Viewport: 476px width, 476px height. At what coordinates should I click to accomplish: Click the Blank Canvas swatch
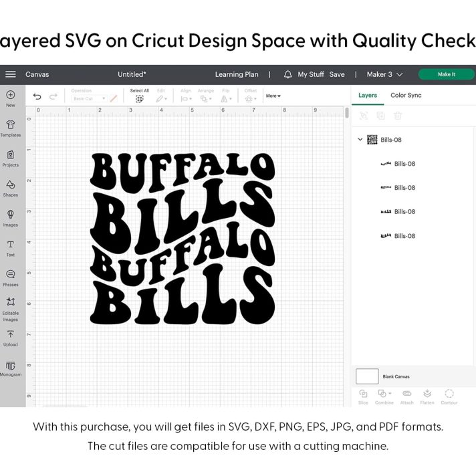[367, 376]
